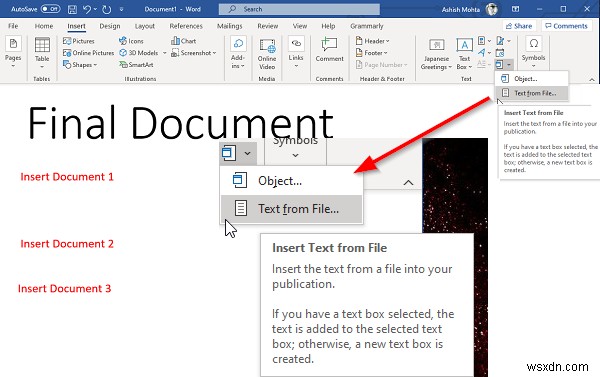
Task: Switch to the Review tab
Action: (x=267, y=26)
